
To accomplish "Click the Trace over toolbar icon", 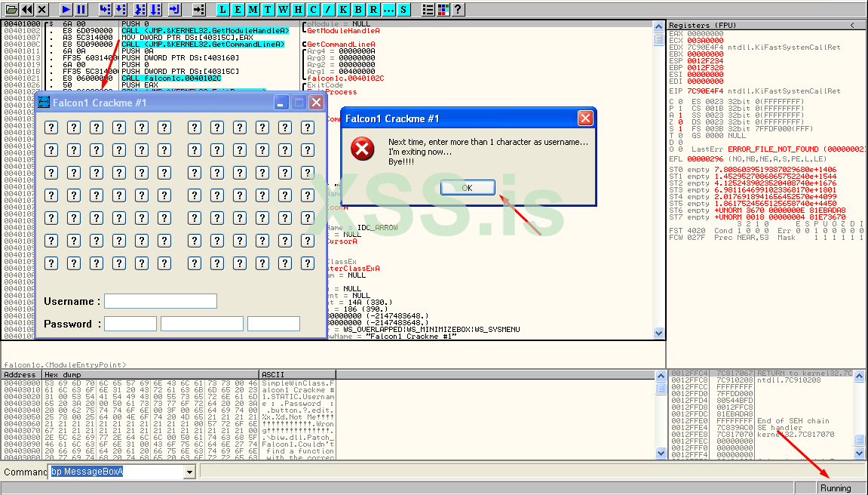I will (x=156, y=9).
